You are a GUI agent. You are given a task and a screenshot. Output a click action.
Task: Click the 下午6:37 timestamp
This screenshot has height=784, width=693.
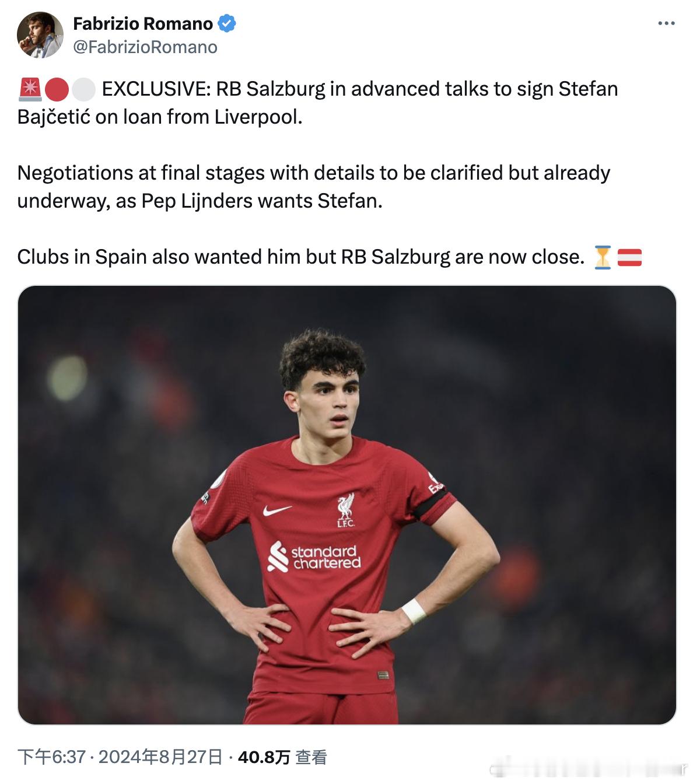(x=52, y=757)
